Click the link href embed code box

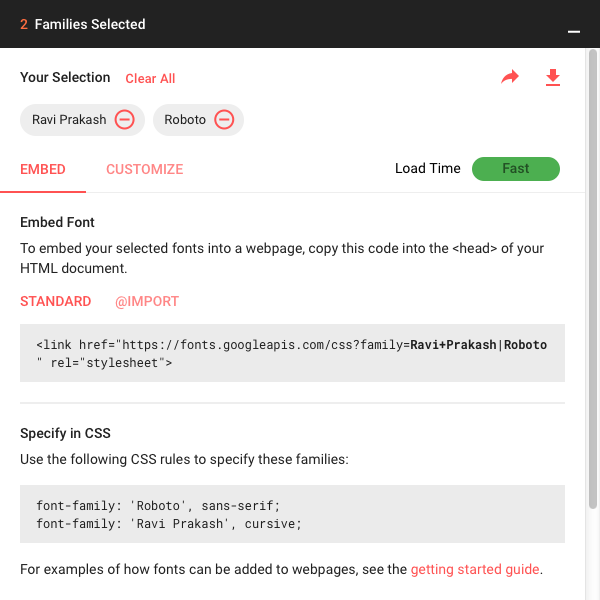[292, 353]
